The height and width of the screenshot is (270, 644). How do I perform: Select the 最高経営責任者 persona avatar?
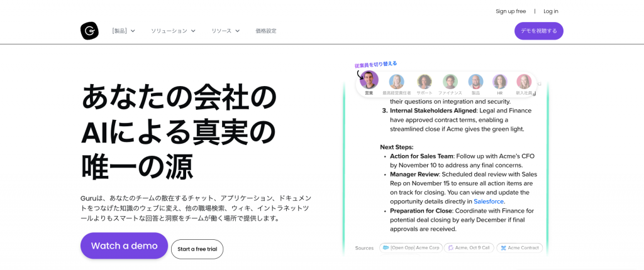coord(396,82)
